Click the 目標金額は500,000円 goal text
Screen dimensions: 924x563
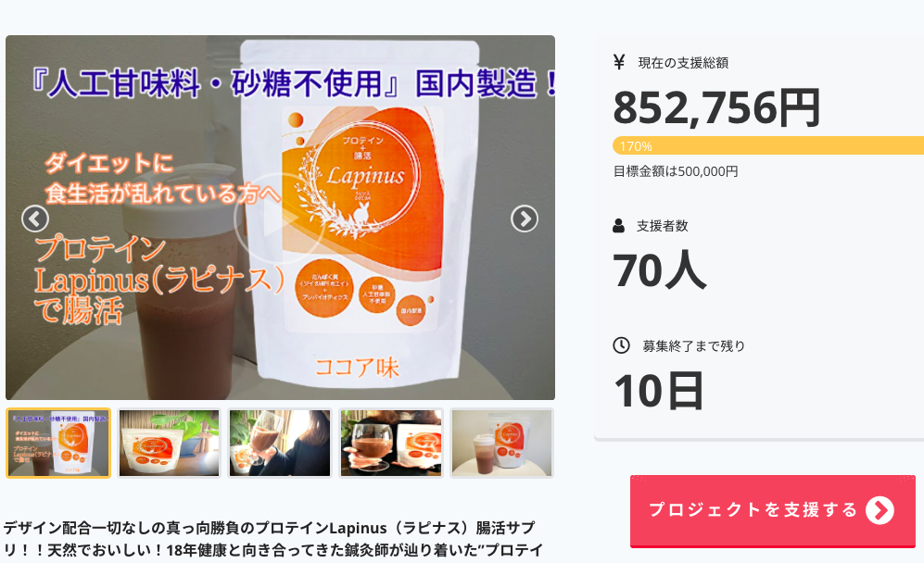[x=676, y=171]
